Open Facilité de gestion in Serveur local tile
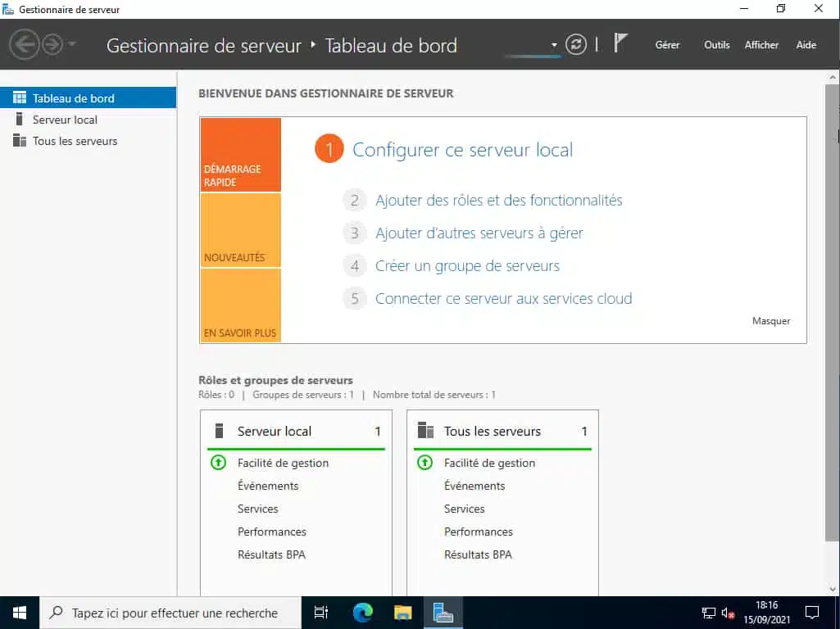840x629 pixels. coord(283,463)
